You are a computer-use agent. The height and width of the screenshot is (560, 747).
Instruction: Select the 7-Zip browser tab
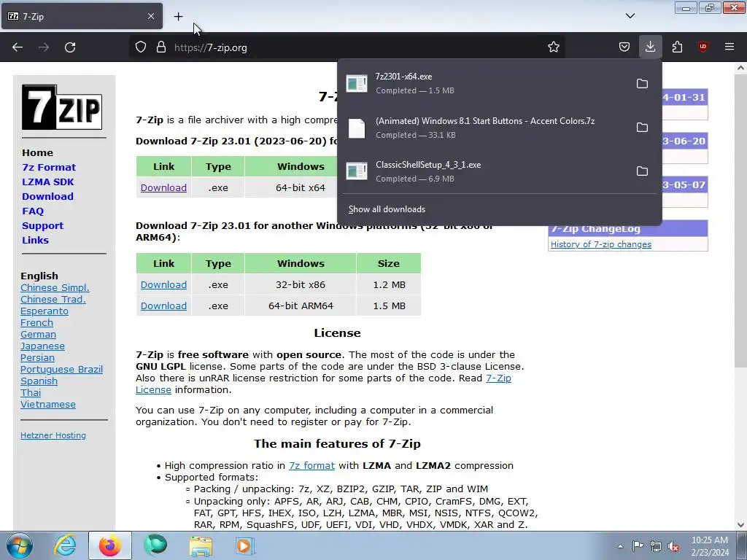(x=82, y=16)
